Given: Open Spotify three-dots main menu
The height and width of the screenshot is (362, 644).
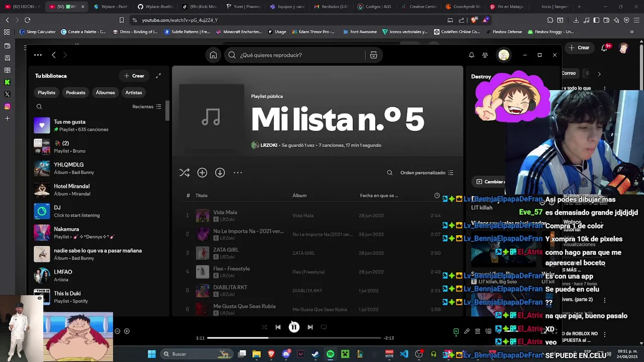Looking at the screenshot, I should point(38,55).
